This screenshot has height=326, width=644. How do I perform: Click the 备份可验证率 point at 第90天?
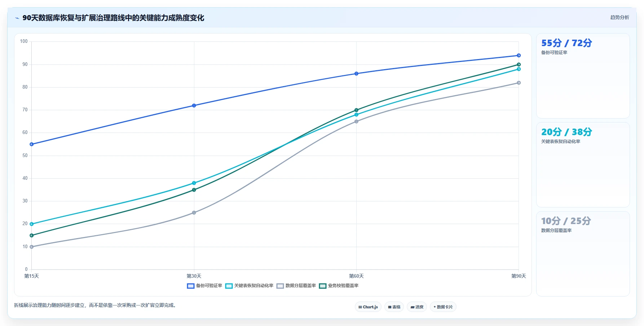[519, 55]
